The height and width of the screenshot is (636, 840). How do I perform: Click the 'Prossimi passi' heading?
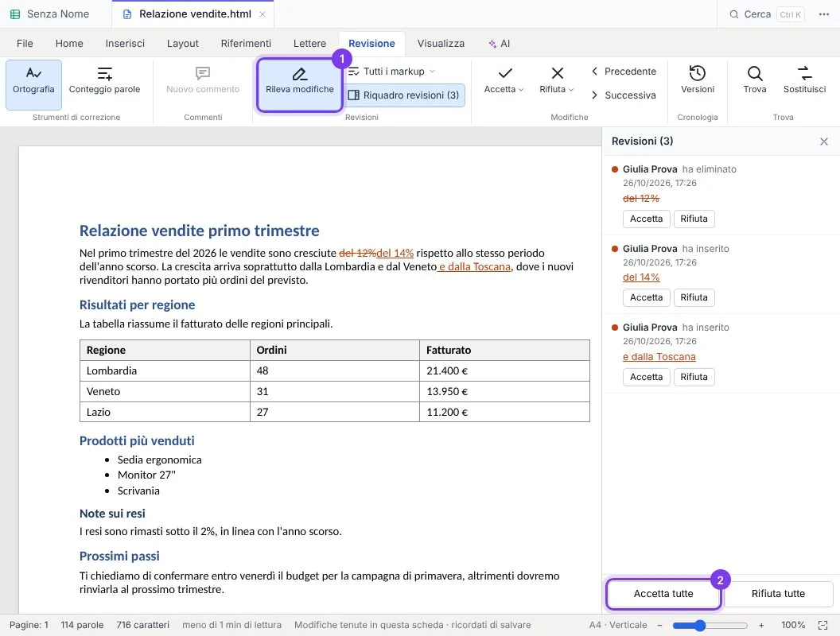pos(119,556)
